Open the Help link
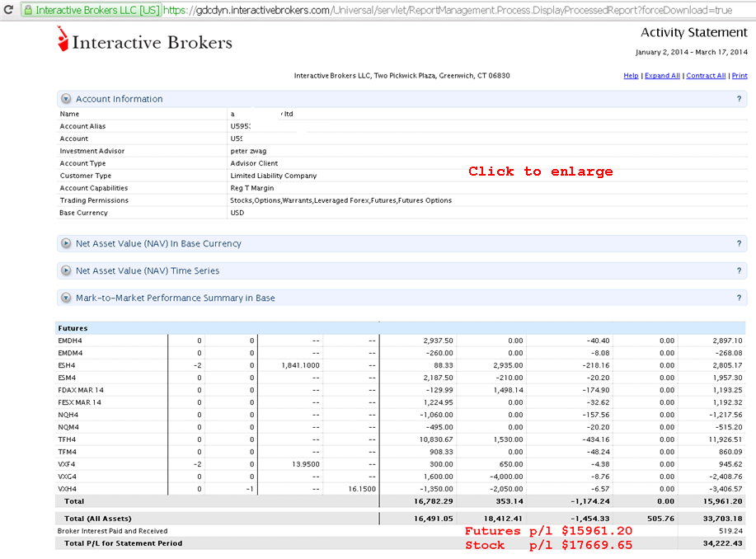Screen dimensions: 756x559 [631, 76]
